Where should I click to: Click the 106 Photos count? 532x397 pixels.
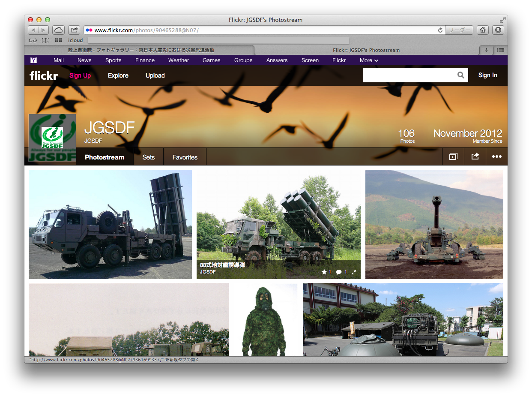pos(406,135)
